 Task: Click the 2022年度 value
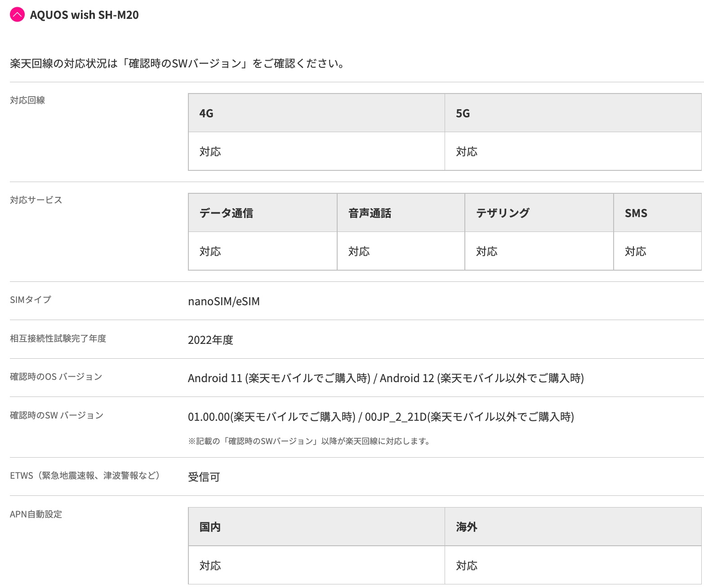(x=210, y=340)
